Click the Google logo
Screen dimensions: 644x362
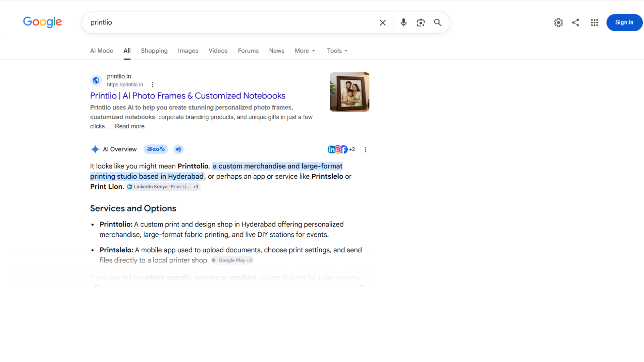point(42,22)
